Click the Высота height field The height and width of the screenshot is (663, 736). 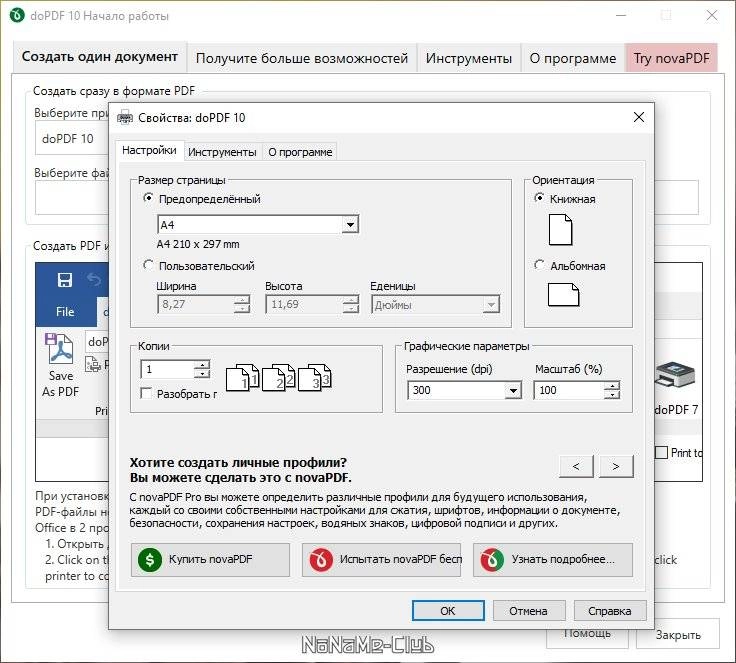click(304, 304)
